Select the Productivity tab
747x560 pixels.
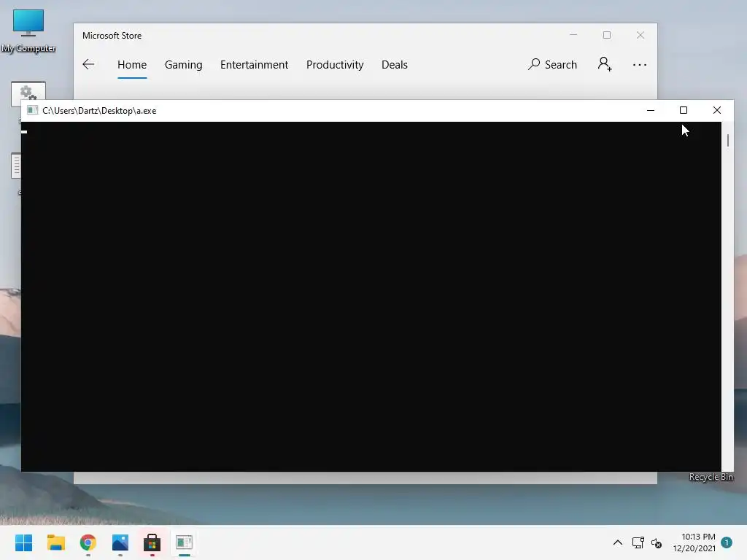coord(335,65)
